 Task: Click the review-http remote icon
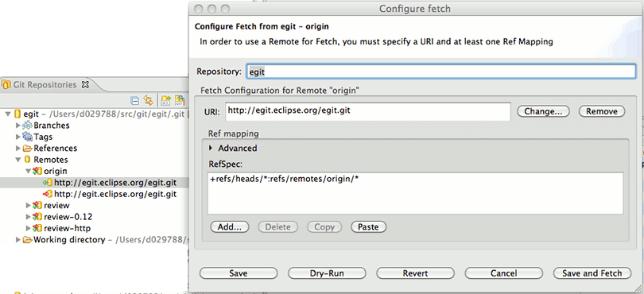click(37, 228)
